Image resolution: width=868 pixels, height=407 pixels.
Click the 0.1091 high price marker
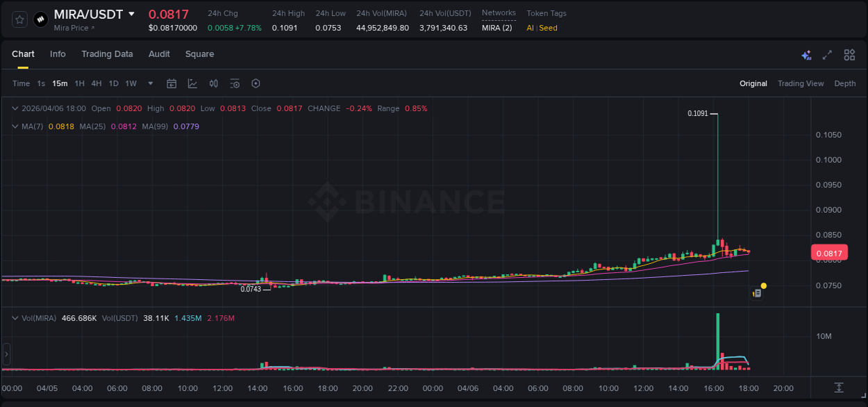[x=698, y=113]
